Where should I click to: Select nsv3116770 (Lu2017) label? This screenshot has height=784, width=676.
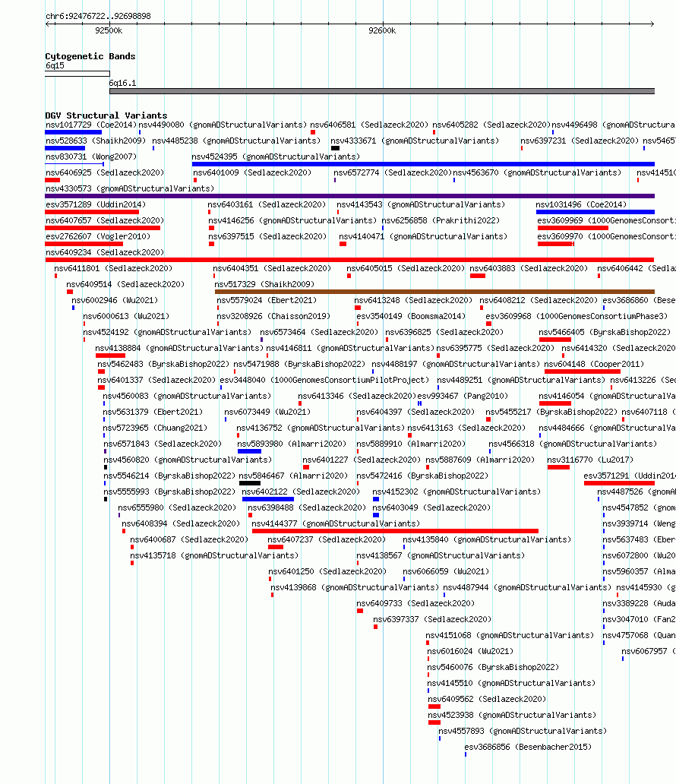click(590, 460)
